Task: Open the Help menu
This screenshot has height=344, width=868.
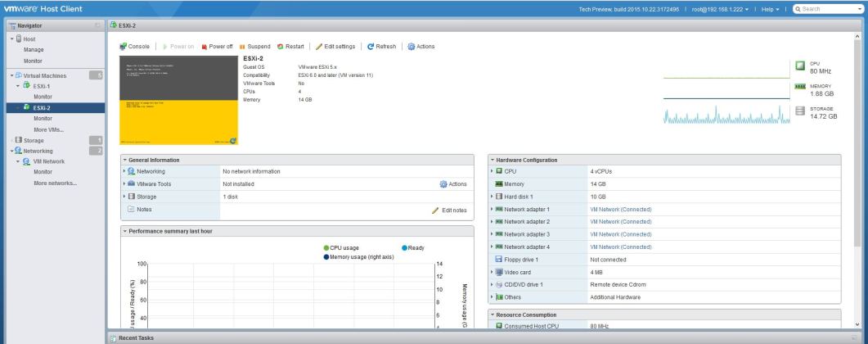Action: click(770, 9)
